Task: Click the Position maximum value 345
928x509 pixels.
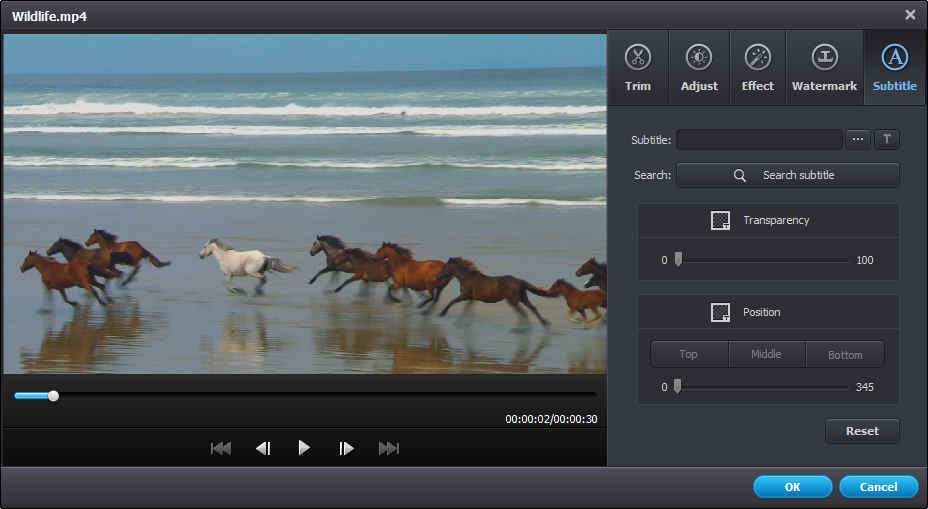Action: 865,387
